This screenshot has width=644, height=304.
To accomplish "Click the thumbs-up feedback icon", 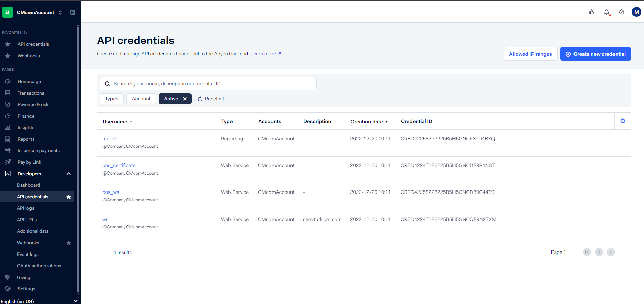I will (x=592, y=12).
